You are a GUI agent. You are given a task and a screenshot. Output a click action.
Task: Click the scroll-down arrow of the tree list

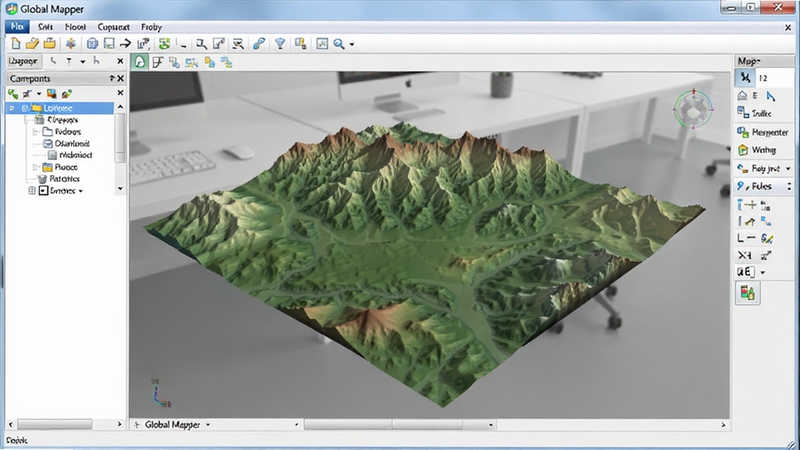tap(120, 189)
